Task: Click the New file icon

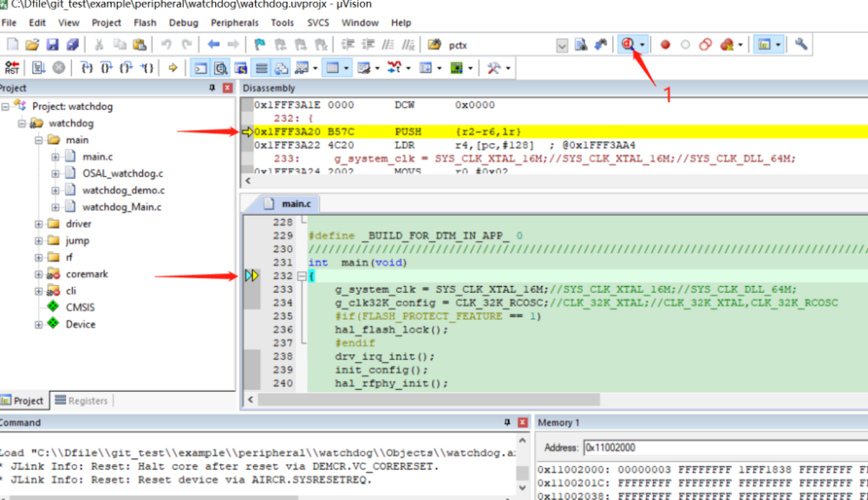Action: pos(12,45)
